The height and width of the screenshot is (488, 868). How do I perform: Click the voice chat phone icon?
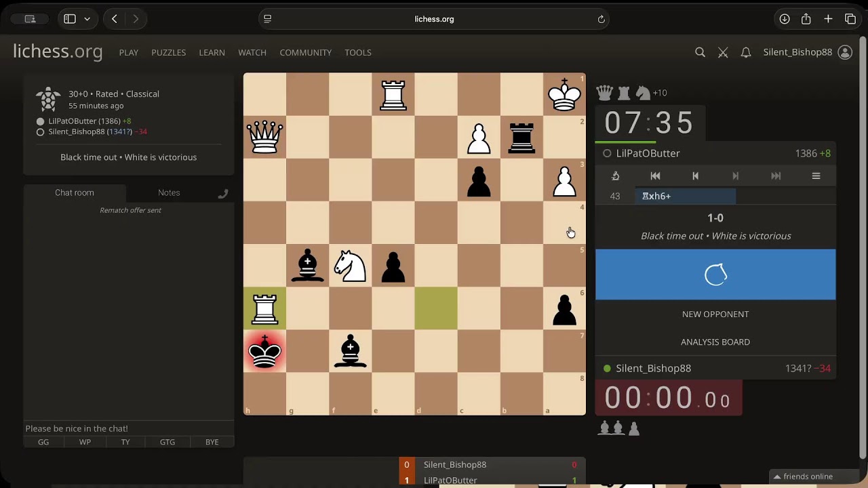click(x=222, y=194)
